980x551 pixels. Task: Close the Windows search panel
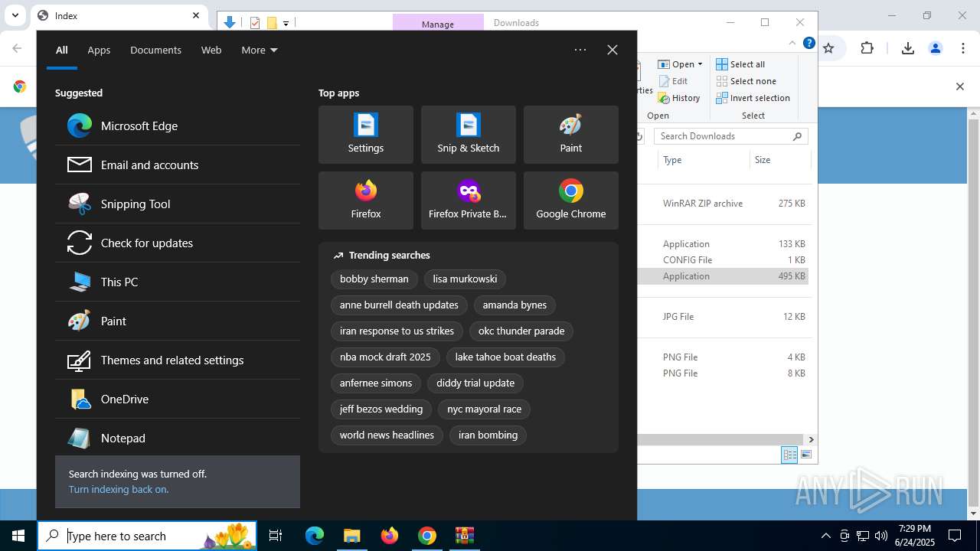click(612, 50)
